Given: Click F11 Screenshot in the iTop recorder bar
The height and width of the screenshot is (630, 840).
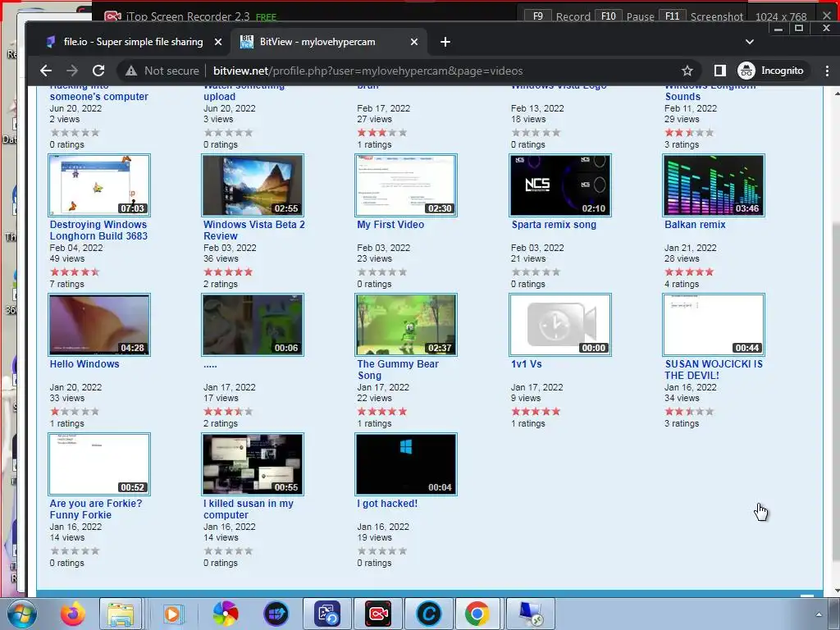Looking at the screenshot, I should (x=701, y=16).
